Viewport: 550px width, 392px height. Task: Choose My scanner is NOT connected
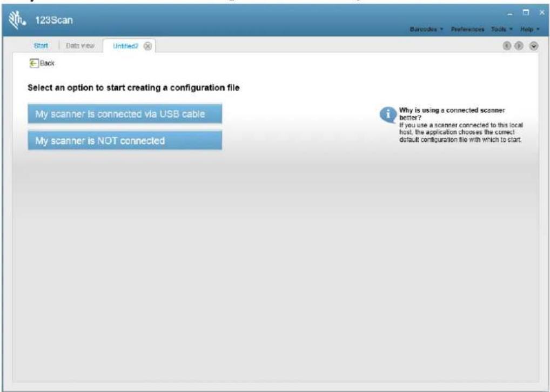pyautogui.click(x=125, y=140)
